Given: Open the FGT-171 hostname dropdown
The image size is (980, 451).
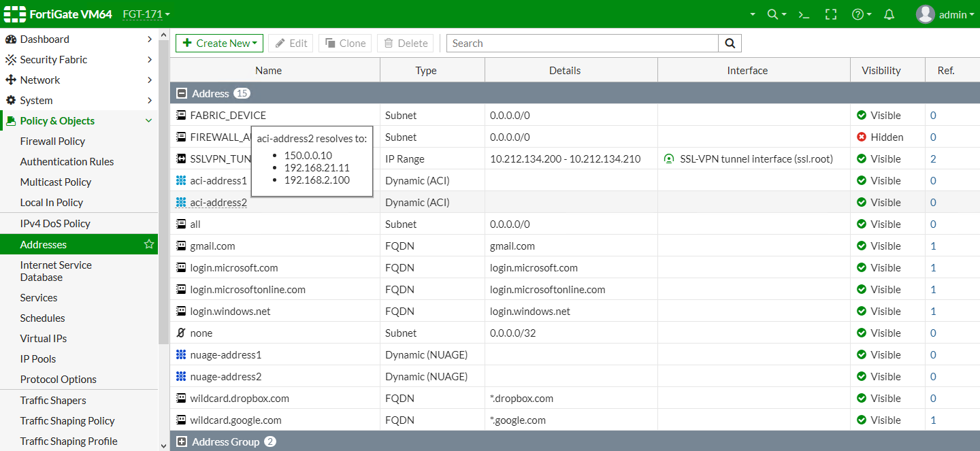Looking at the screenshot, I should click(x=146, y=14).
